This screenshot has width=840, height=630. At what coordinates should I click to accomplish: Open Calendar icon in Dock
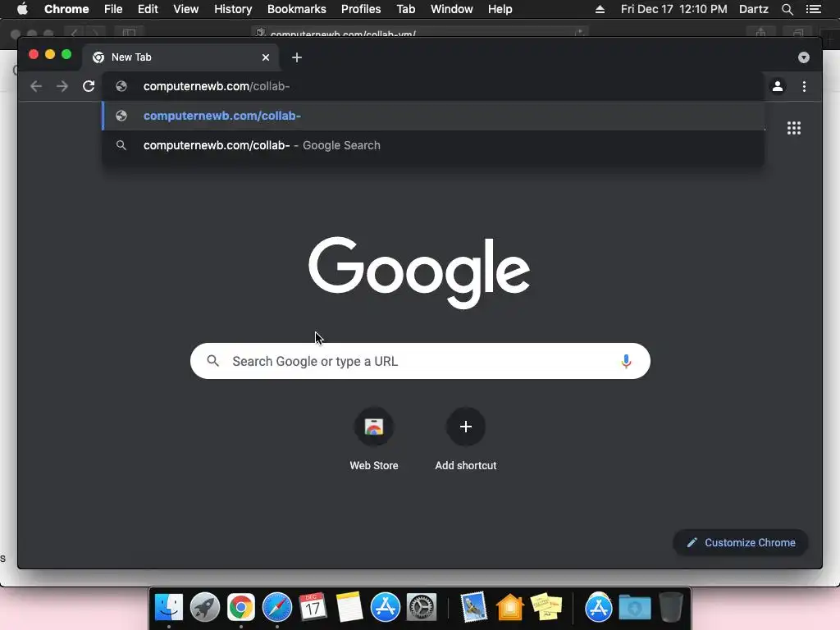point(313,607)
